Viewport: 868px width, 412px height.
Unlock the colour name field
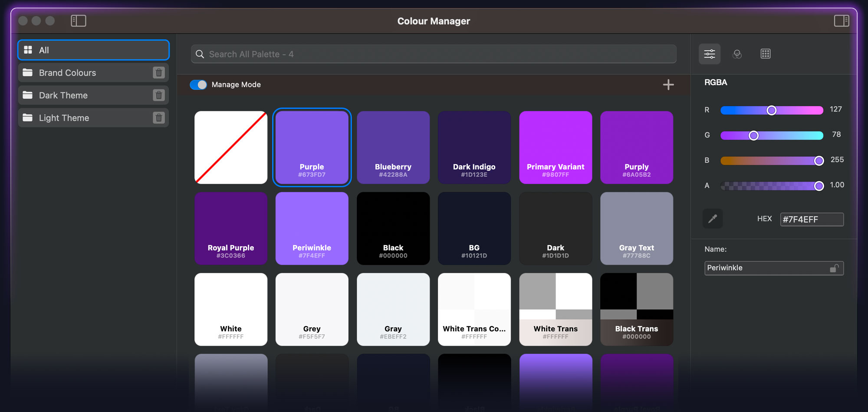tap(835, 268)
